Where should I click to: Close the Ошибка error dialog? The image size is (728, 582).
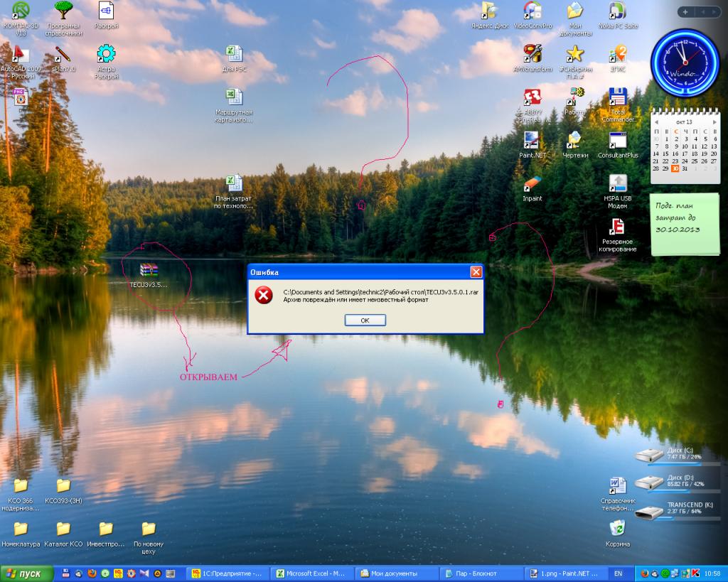point(476,272)
